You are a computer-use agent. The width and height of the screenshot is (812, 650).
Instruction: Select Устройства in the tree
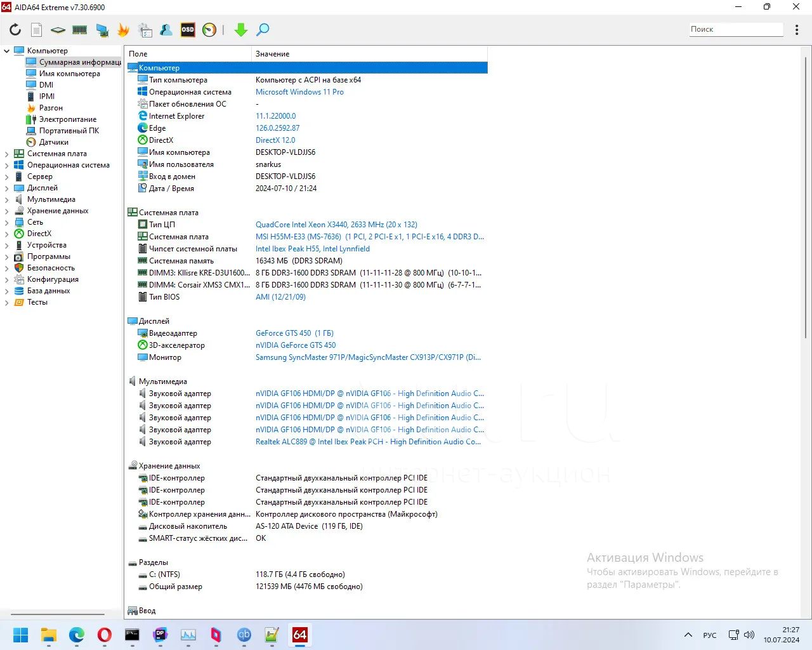point(46,245)
